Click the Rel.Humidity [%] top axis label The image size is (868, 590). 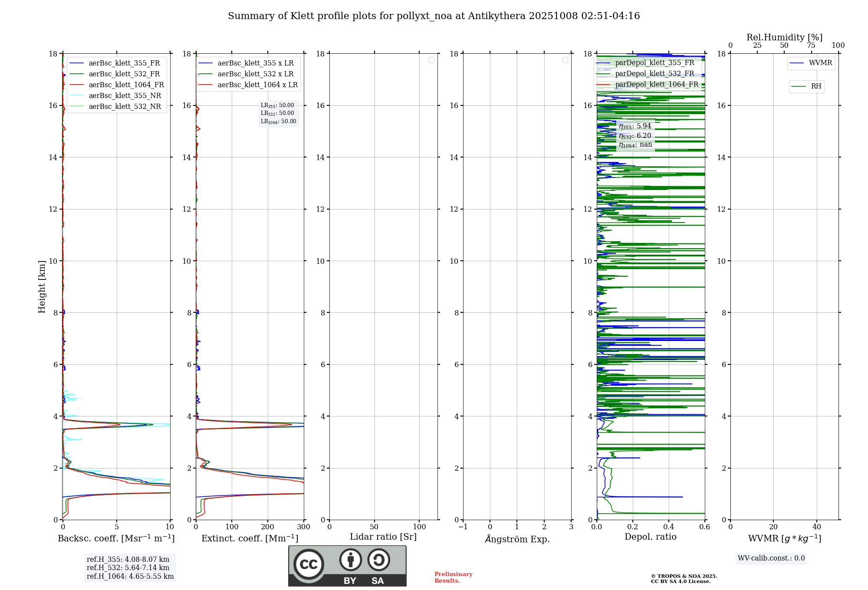point(784,37)
